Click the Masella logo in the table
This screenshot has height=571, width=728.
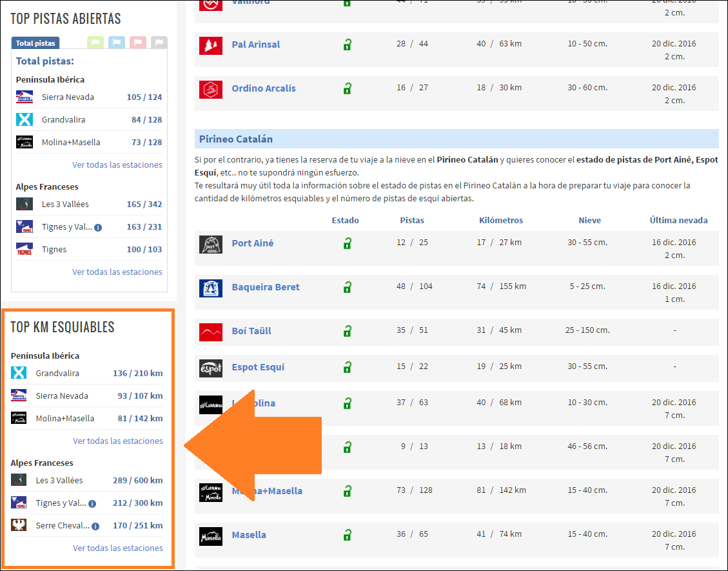[211, 536]
